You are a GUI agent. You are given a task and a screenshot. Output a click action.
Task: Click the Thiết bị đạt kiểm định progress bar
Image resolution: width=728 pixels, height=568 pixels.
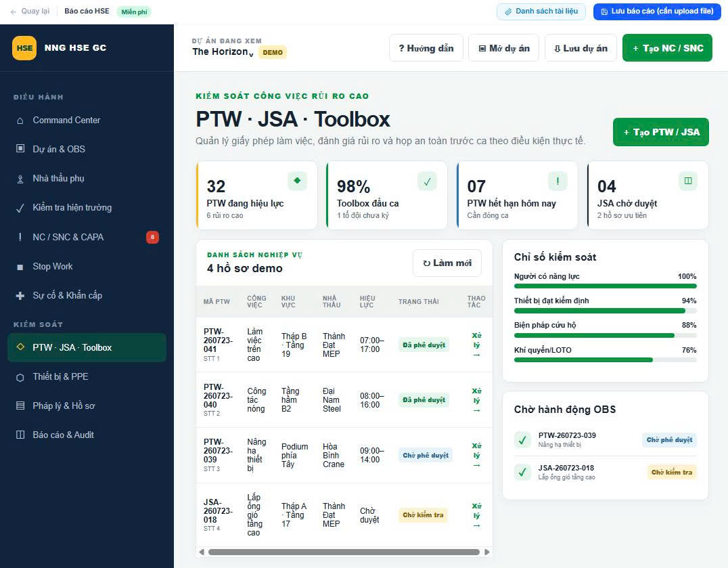pos(605,311)
